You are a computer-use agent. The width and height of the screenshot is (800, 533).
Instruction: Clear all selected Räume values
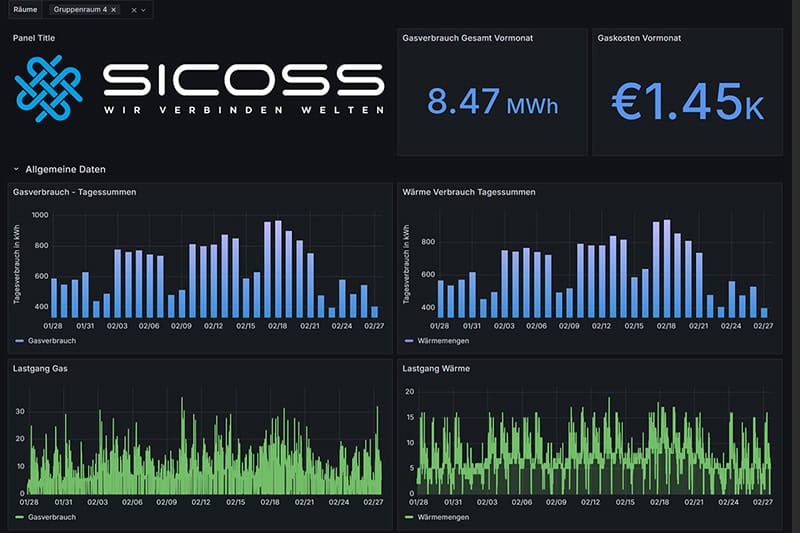click(x=134, y=9)
